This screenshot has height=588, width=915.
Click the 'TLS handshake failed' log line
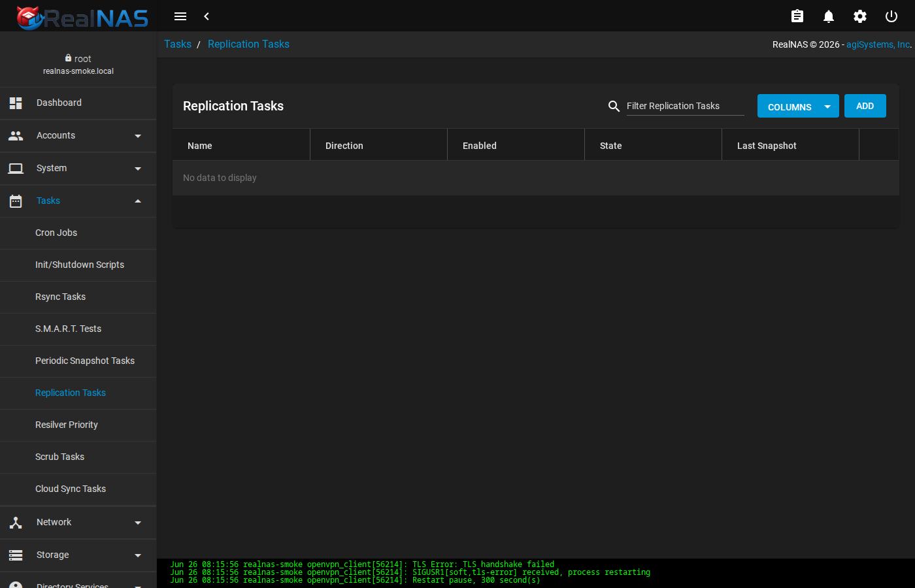362,564
